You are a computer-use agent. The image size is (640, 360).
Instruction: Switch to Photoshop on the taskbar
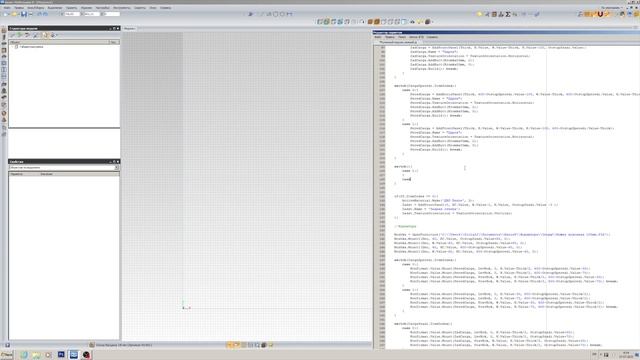(x=61, y=354)
